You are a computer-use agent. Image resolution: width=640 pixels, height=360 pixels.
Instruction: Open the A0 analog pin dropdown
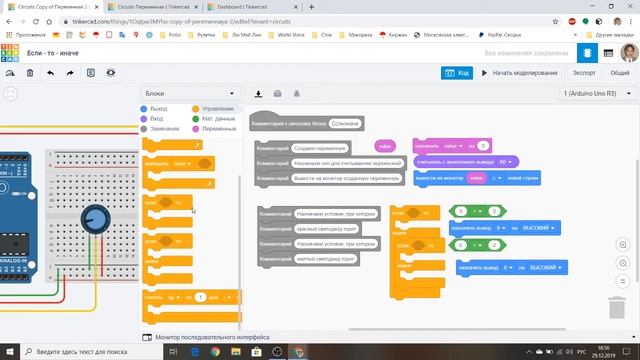click(505, 162)
